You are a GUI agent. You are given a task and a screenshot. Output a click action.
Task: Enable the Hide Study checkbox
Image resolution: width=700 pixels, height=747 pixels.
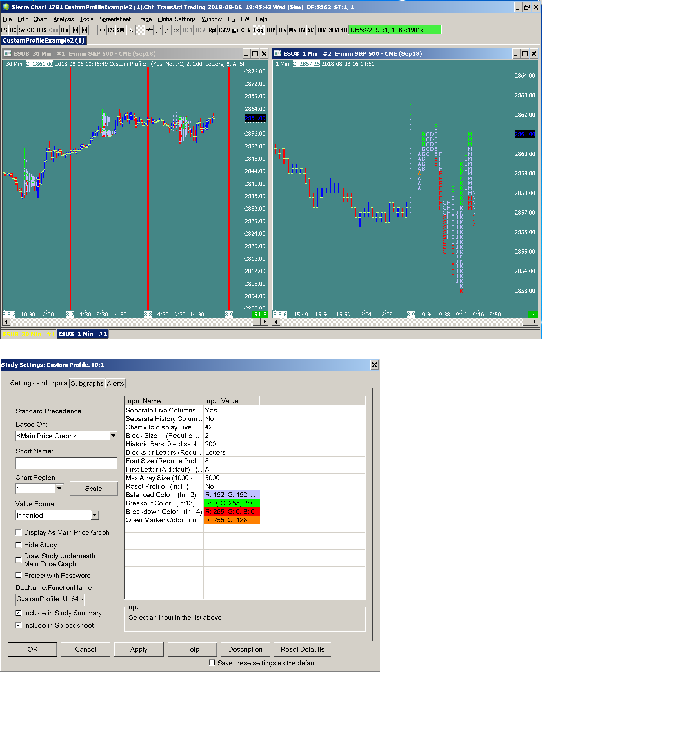[18, 545]
